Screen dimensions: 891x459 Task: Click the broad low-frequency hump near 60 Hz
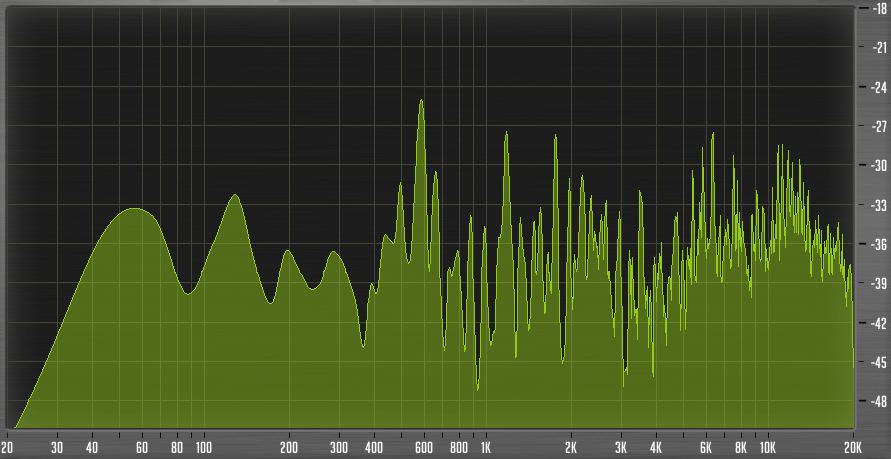134,210
